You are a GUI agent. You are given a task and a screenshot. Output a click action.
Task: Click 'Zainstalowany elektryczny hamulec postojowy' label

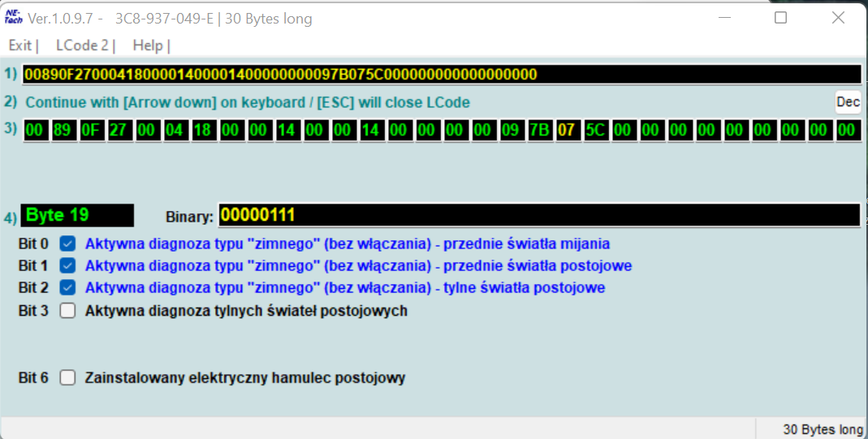coord(245,378)
